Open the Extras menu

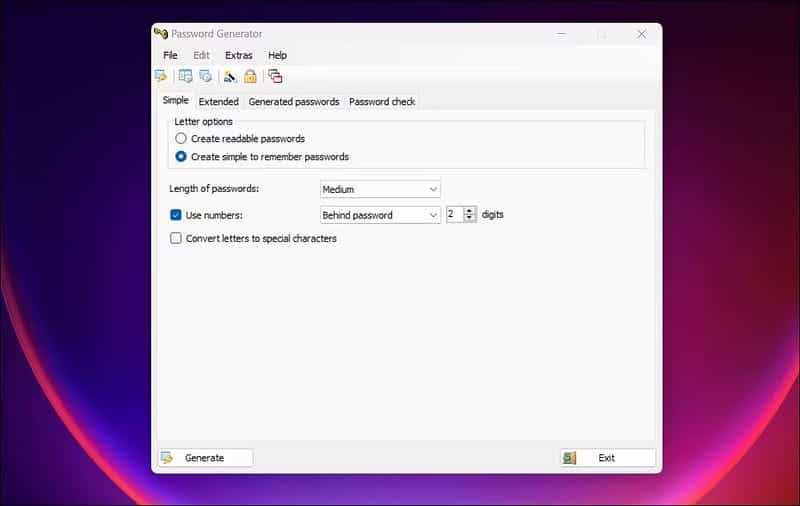click(x=239, y=55)
